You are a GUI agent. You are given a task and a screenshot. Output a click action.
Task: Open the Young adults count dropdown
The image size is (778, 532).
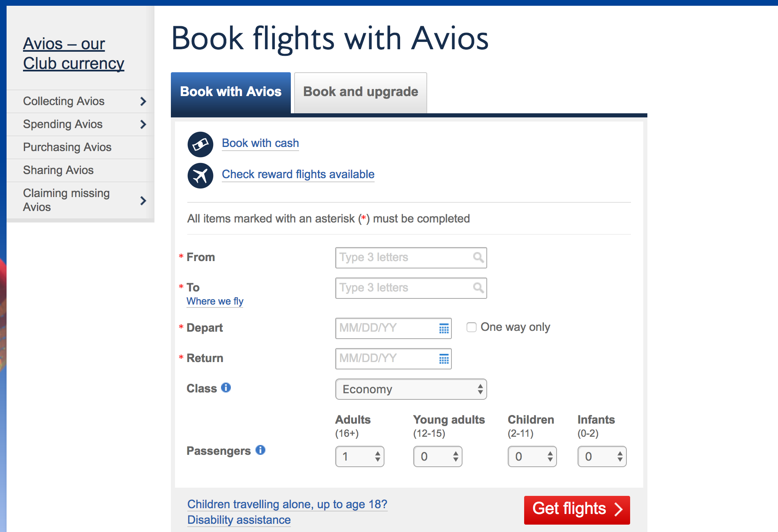(x=438, y=456)
